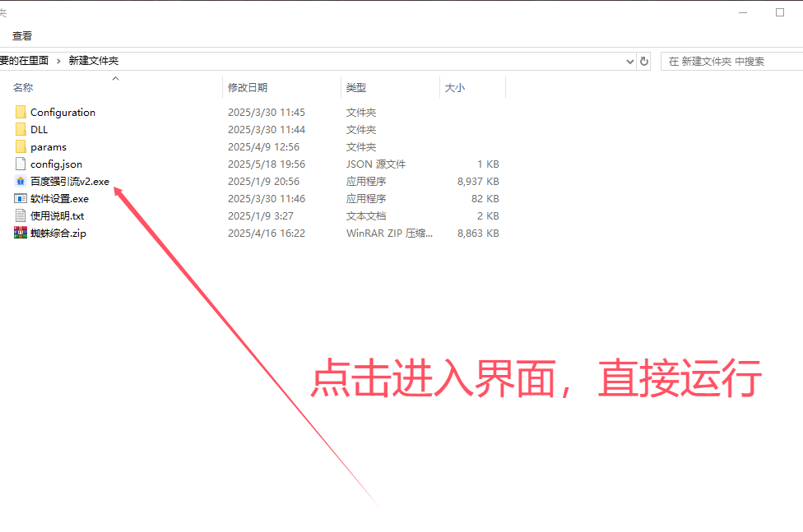This screenshot has height=532, width=803.
Task: Click the date 2025/1/9 20:56
Action: (264, 181)
